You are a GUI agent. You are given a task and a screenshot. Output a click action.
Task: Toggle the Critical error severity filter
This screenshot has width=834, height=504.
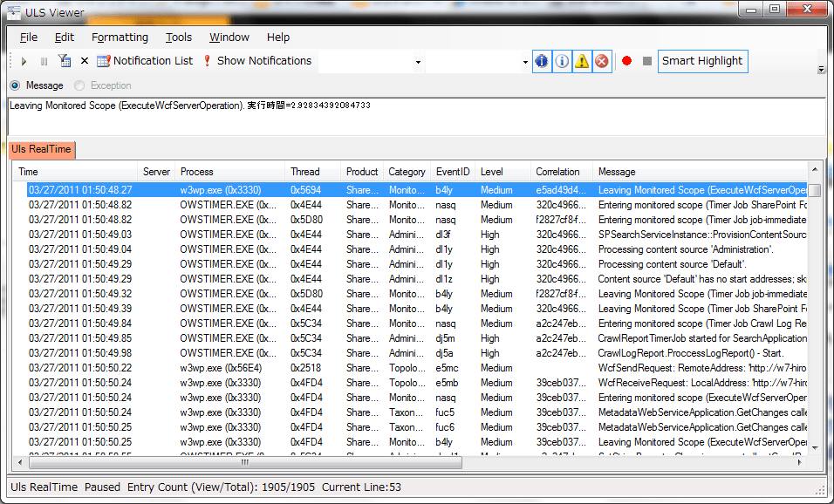tap(602, 61)
